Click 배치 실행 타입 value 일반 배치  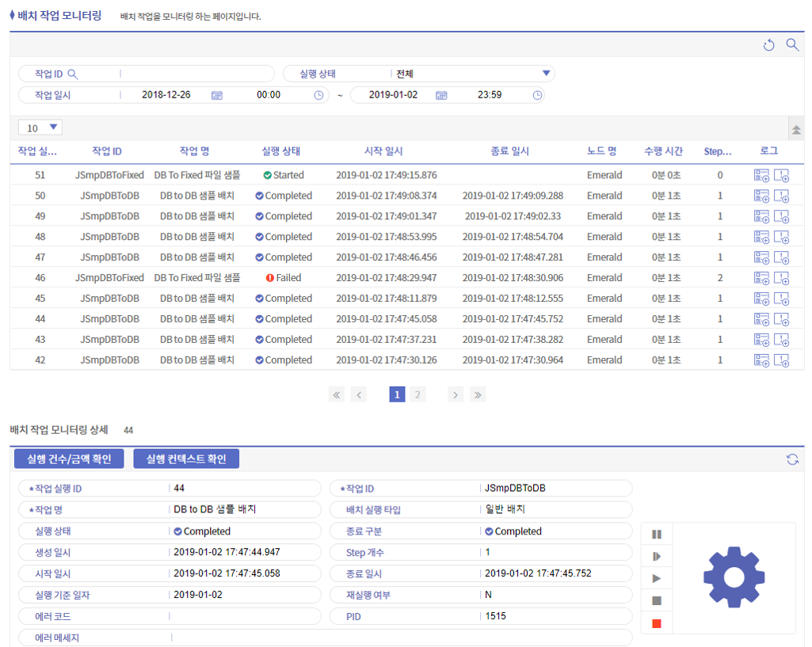pos(505,509)
